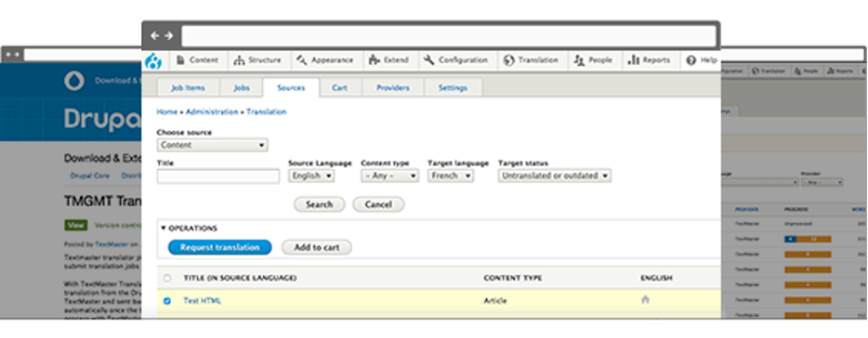Toggle the select-all checkbox in table header
868x338 pixels.
pos(167,279)
